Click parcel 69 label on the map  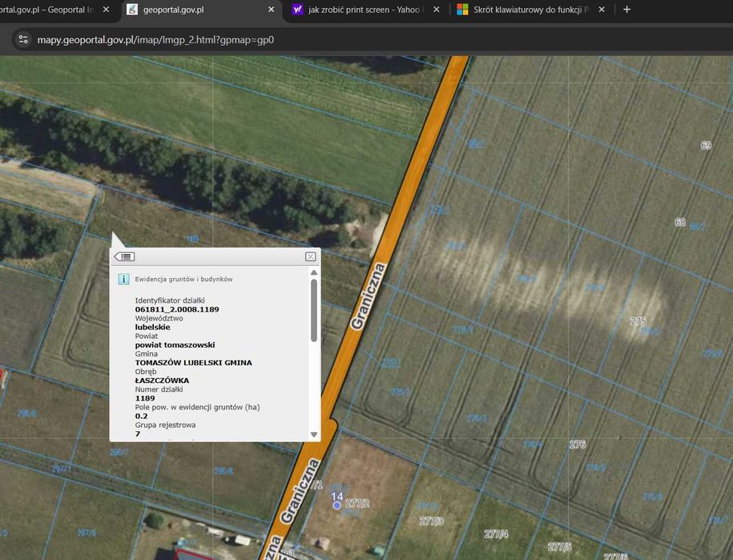pyautogui.click(x=705, y=145)
